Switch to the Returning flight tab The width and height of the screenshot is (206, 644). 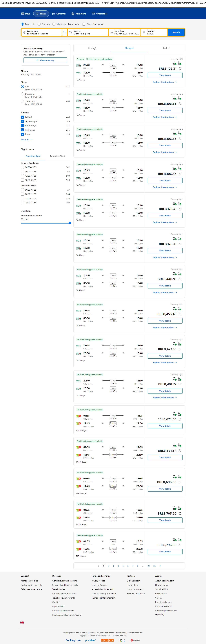pyautogui.click(x=57, y=156)
